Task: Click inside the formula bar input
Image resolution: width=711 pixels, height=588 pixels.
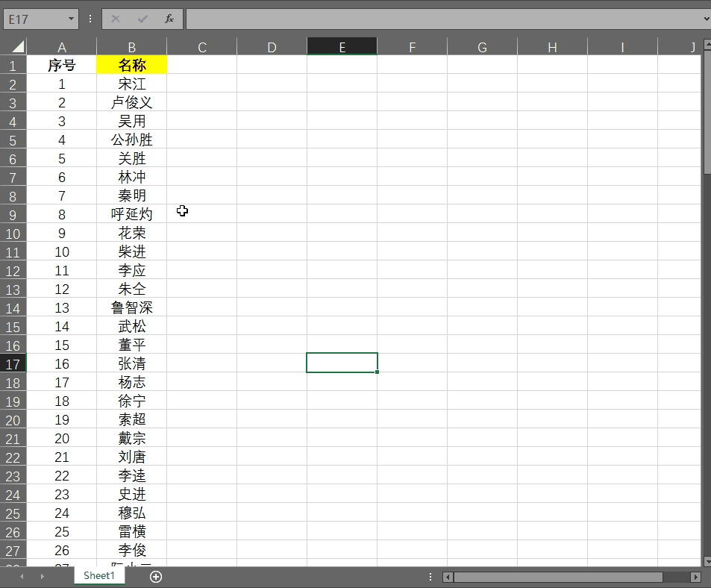Action: point(443,19)
